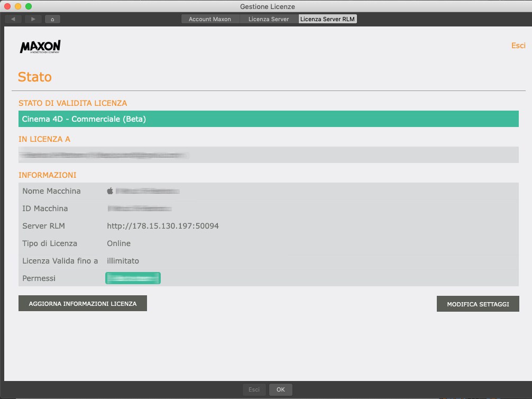532x399 pixels.
Task: Click the orange Esci link
Action: [x=518, y=46]
